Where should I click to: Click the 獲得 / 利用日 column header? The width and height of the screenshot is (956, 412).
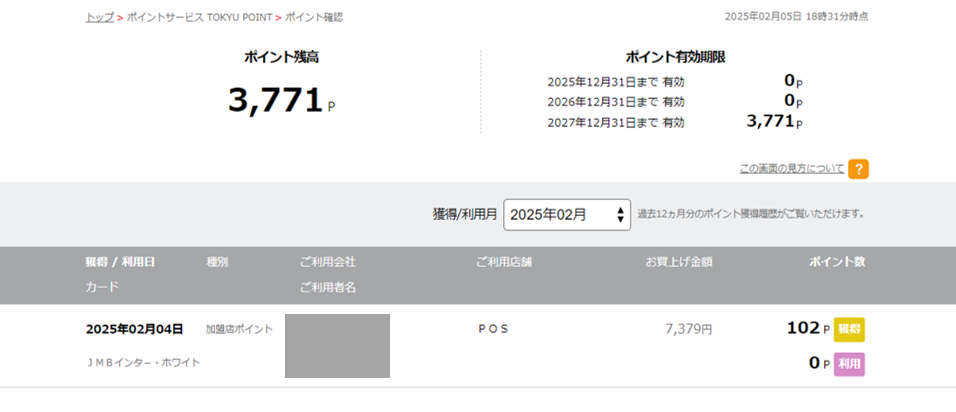tap(120, 262)
